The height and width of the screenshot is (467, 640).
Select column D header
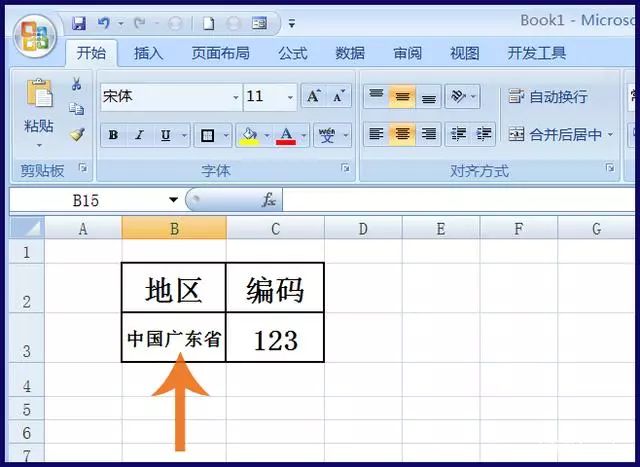pyautogui.click(x=363, y=229)
